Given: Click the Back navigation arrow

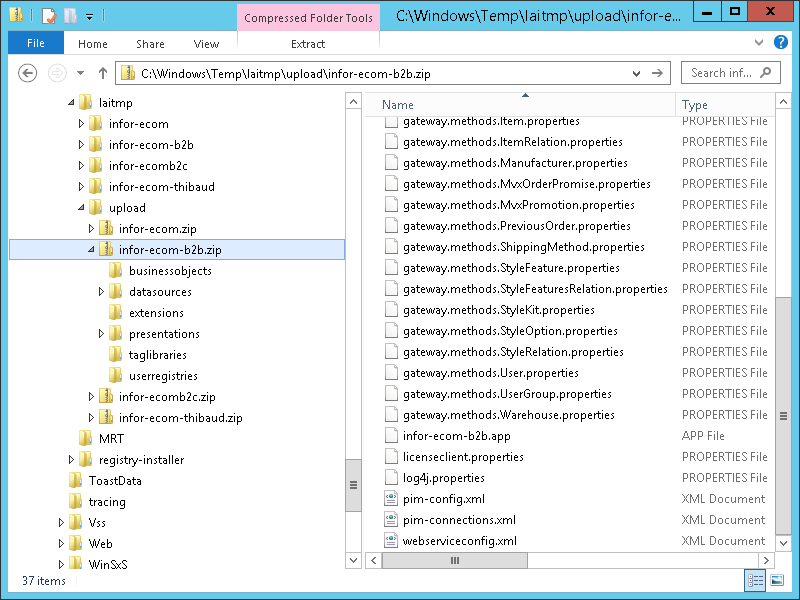Looking at the screenshot, I should click(28, 73).
